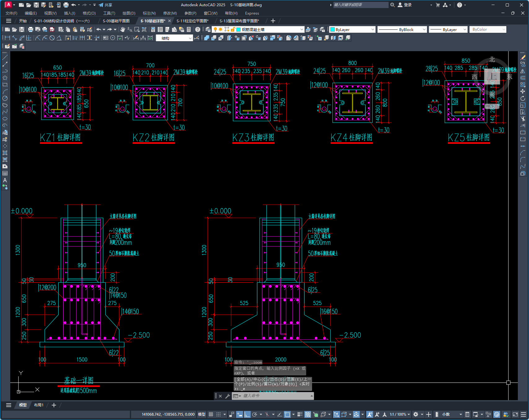Open the ByBlock linetype dropdown
The width and height of the screenshot is (529, 420).
coord(403,29)
